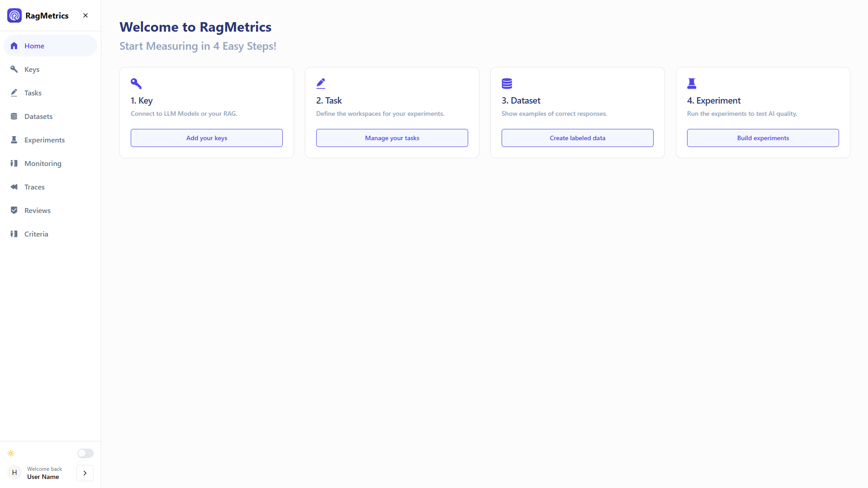Select the Keys icon in the sidebar
The image size is (868, 488).
pyautogui.click(x=14, y=69)
